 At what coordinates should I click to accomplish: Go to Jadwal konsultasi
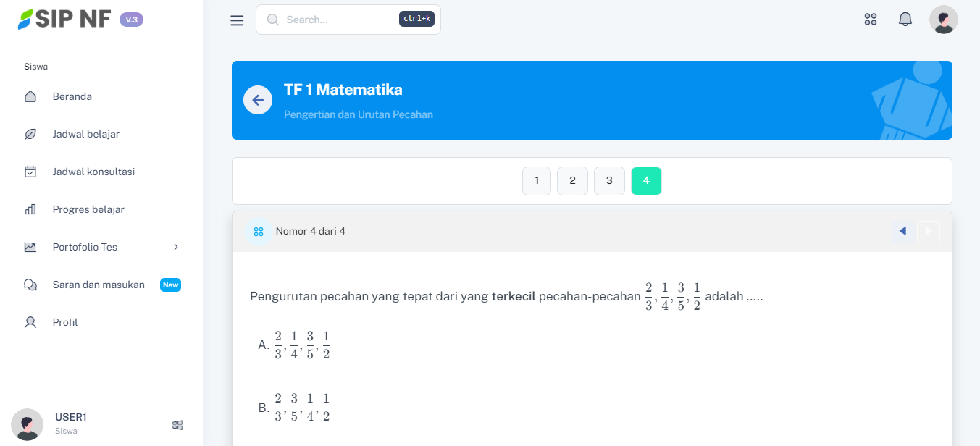click(93, 172)
